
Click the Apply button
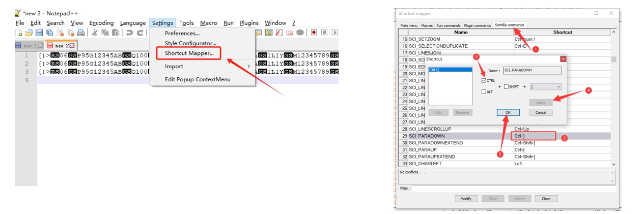(x=541, y=102)
